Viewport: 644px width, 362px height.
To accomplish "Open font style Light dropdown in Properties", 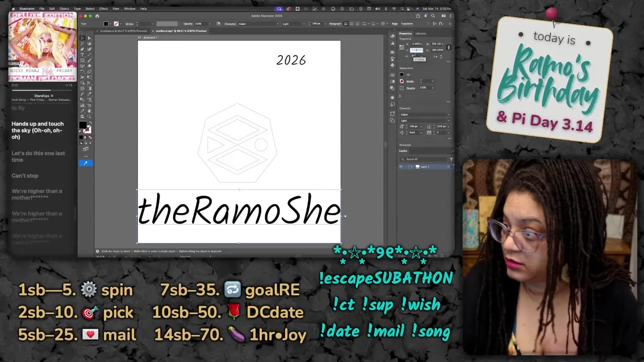I will coord(449,121).
